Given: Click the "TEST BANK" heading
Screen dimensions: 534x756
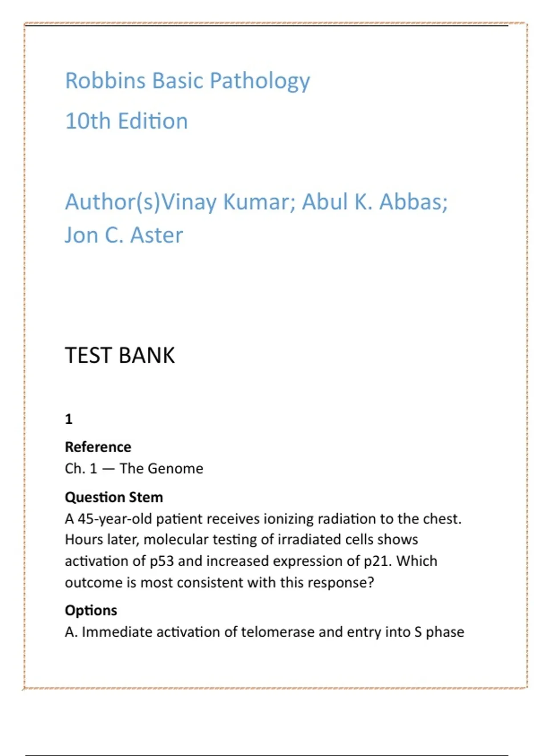Looking at the screenshot, I should click(120, 355).
